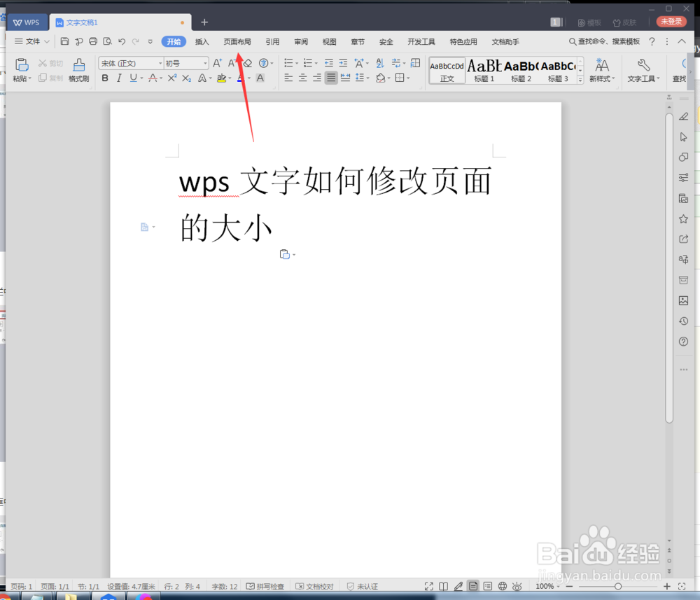Add a new tab with plus button
The width and height of the screenshot is (700, 600).
(204, 22)
